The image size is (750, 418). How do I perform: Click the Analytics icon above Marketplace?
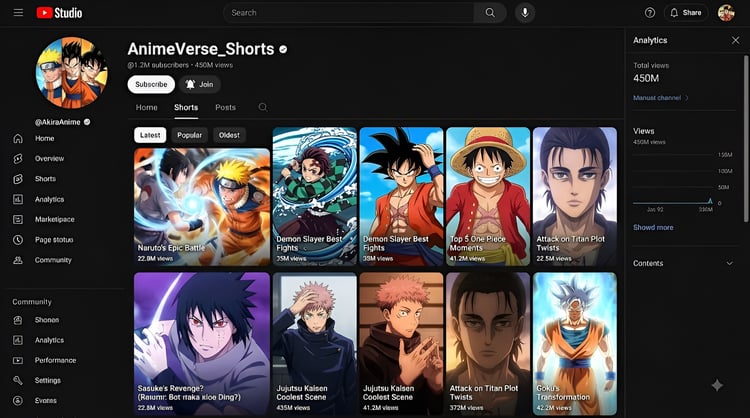tap(18, 199)
